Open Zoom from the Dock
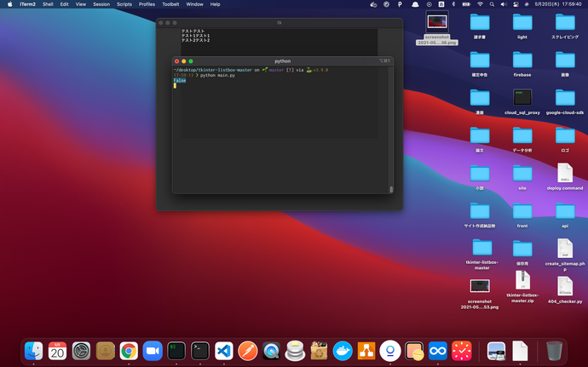This screenshot has height=367, width=588. (x=153, y=352)
